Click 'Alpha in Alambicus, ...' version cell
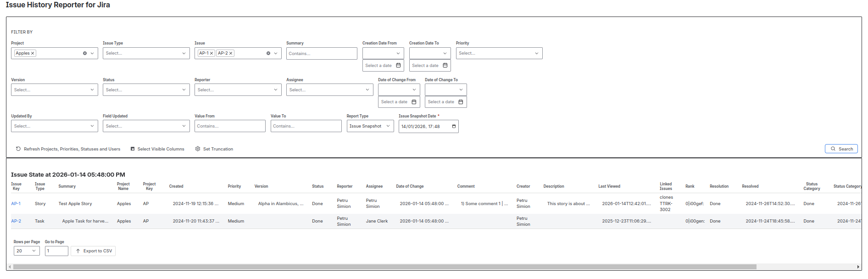The width and height of the screenshot is (868, 279). pos(281,204)
